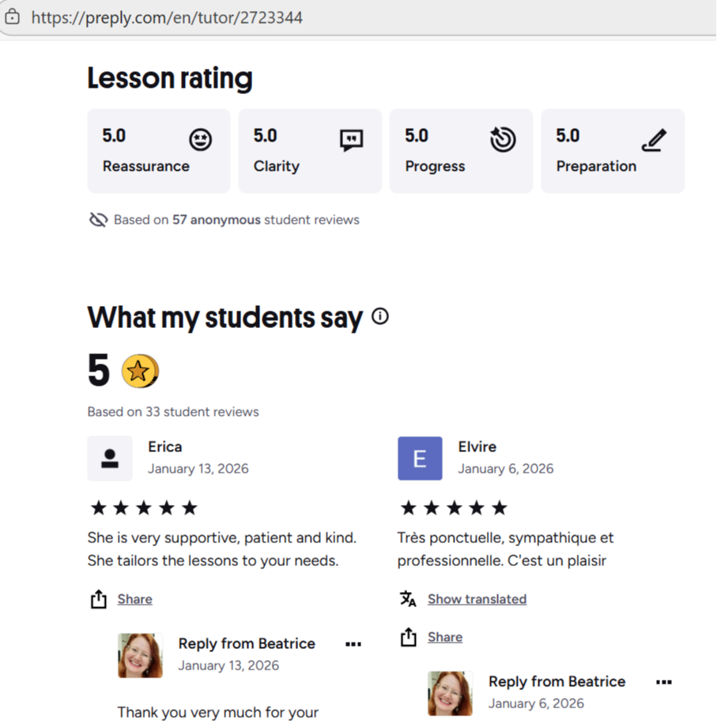Click the Reassurance smiley face icon
This screenshot has height=728, width=717.
201,141
